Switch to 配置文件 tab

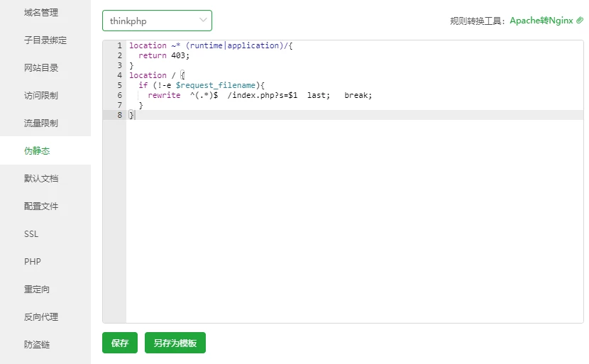click(x=41, y=206)
